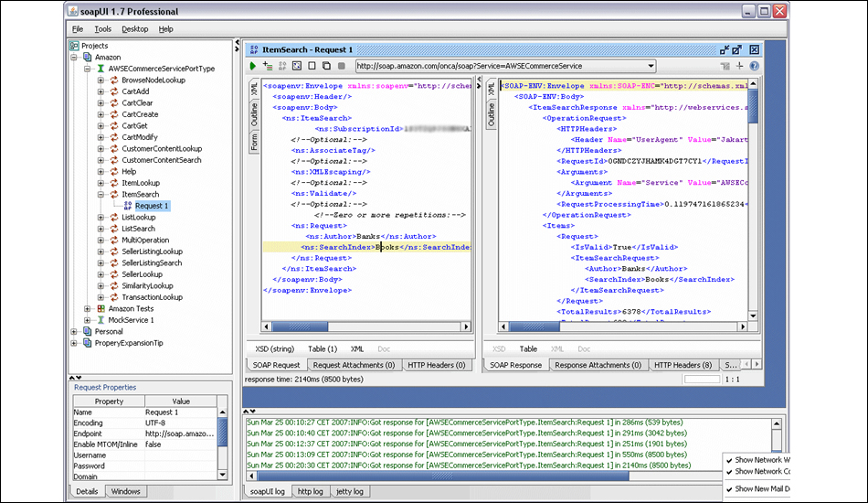Click the clone request icon
Screen dimensions: 868x503
pos(326,66)
